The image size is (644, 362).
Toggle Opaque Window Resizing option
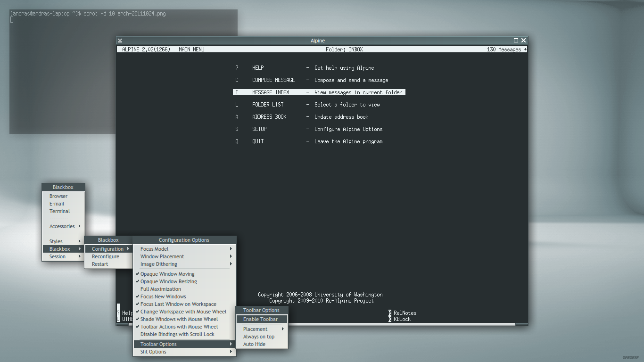click(x=184, y=281)
